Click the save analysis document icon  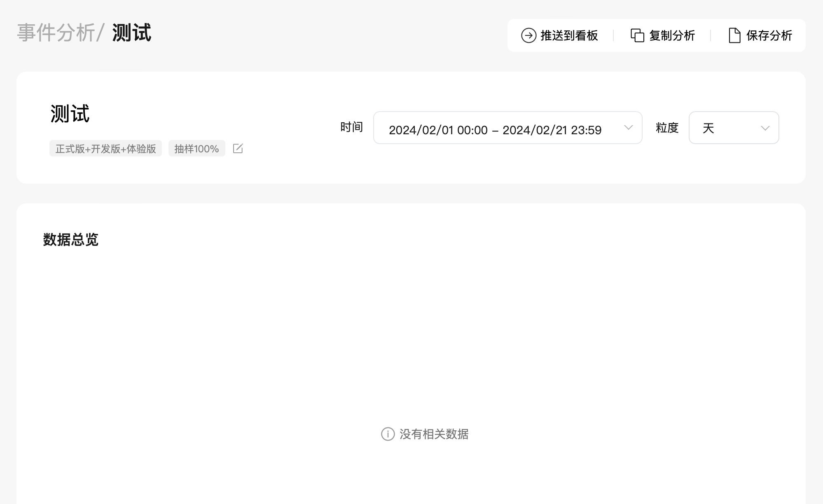[x=734, y=35]
